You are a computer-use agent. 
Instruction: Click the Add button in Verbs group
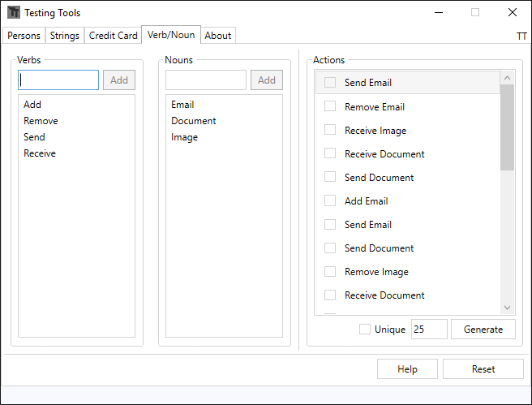click(119, 80)
